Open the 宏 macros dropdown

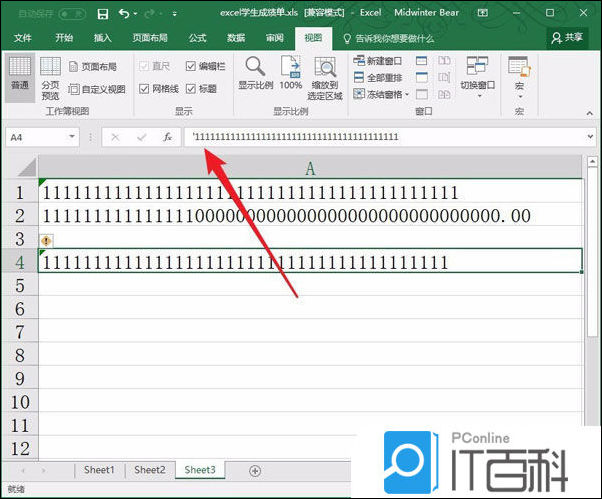(x=519, y=77)
